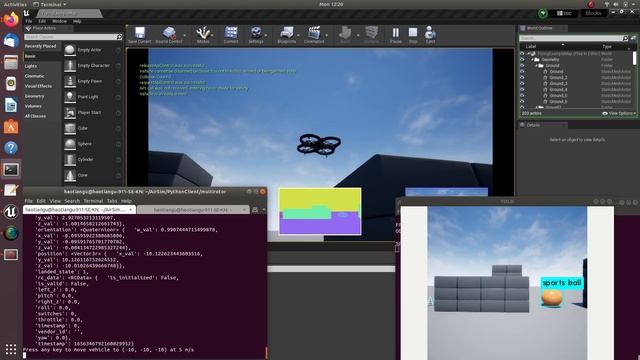Open the View Options dropdown

[619, 113]
